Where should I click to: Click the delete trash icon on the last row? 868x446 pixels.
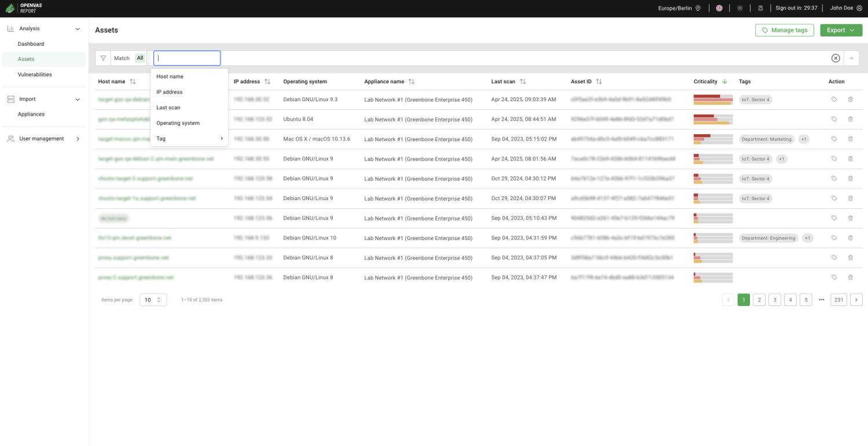(x=850, y=277)
